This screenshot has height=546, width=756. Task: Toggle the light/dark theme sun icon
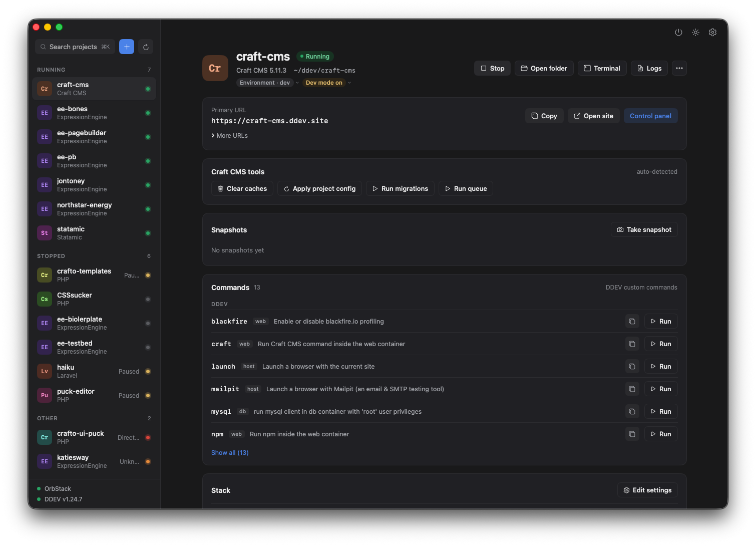point(695,32)
